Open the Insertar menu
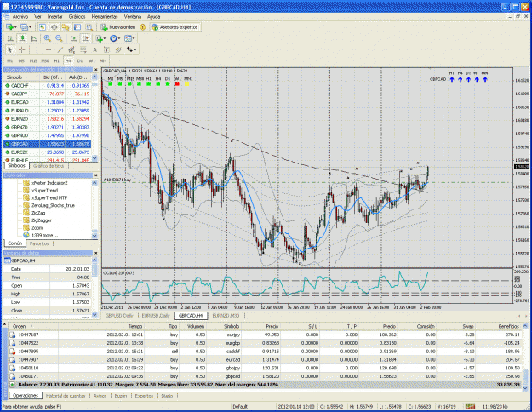Image resolution: width=532 pixels, height=412 pixels. [x=54, y=17]
